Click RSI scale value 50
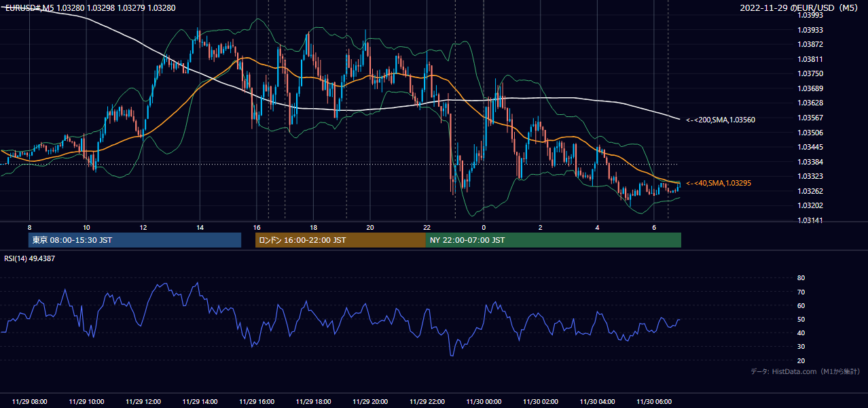This screenshot has height=408, width=868. [x=801, y=319]
